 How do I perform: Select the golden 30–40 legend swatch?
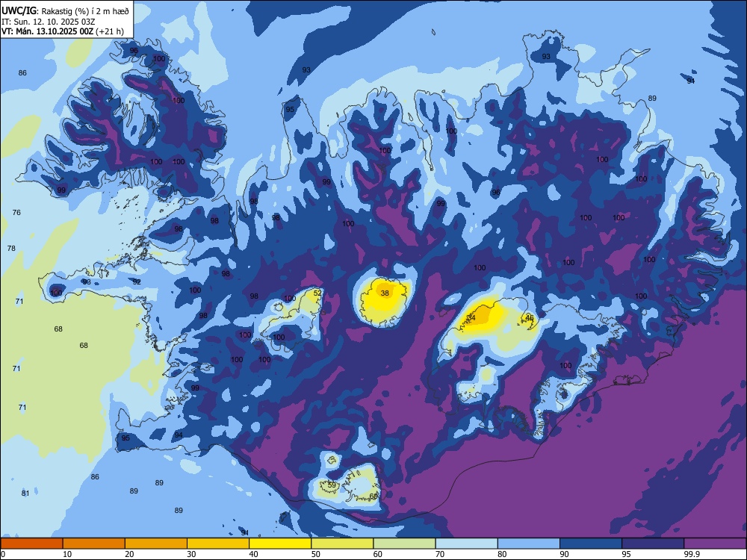tap(218, 544)
